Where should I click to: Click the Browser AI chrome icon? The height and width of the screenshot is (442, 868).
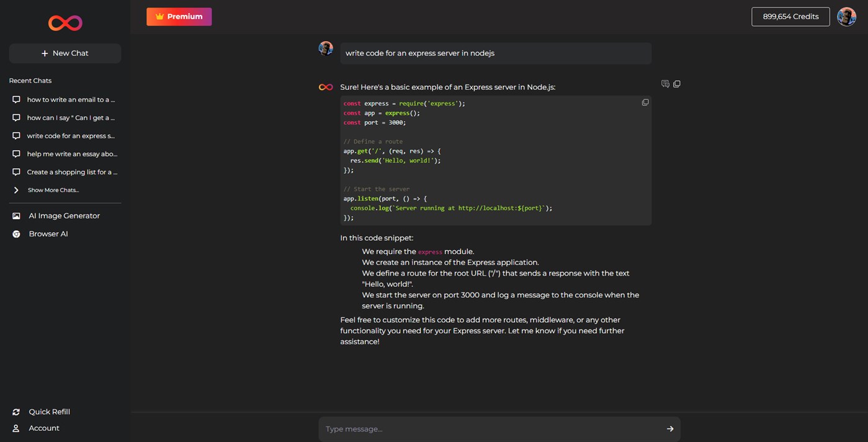[16, 234]
